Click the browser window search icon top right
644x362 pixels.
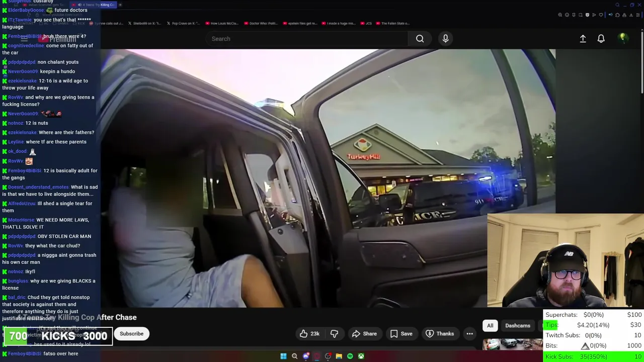pos(617,5)
